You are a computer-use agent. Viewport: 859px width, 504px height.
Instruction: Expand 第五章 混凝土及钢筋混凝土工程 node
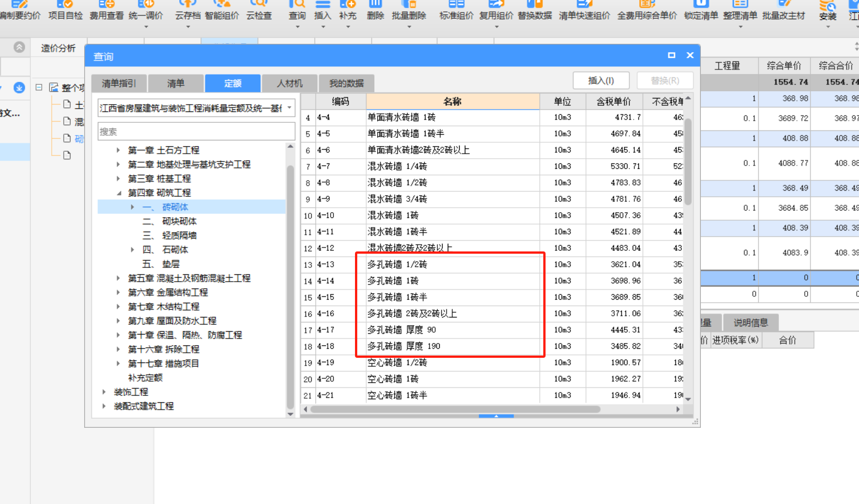pos(118,278)
